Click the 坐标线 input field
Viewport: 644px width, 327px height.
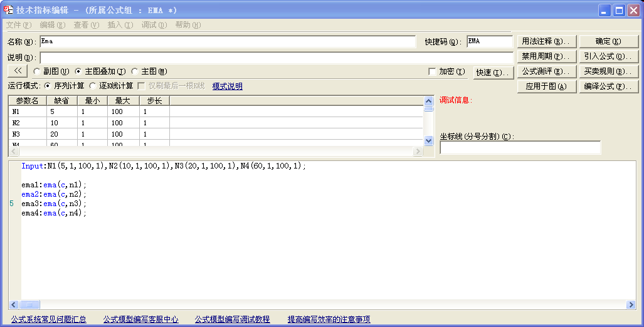[520, 148]
